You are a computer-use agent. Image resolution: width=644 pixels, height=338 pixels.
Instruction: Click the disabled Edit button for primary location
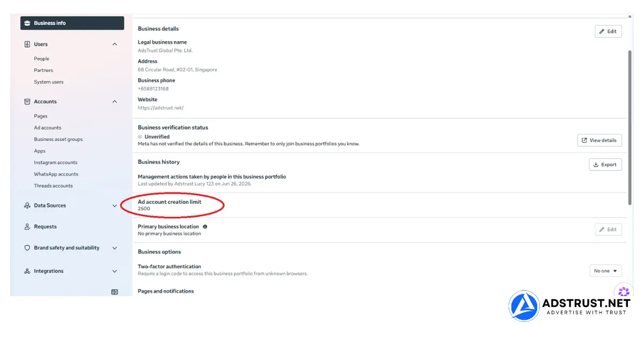tap(608, 230)
